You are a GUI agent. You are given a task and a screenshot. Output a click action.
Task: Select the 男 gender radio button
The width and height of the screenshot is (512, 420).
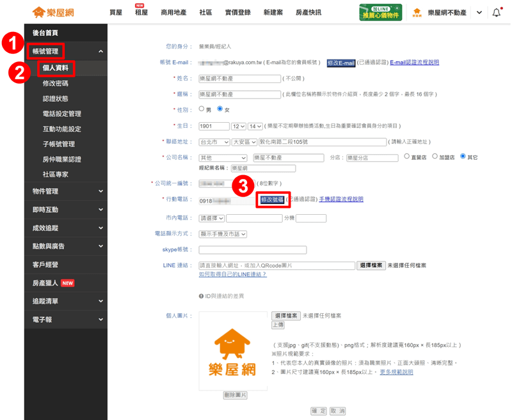[x=202, y=109]
